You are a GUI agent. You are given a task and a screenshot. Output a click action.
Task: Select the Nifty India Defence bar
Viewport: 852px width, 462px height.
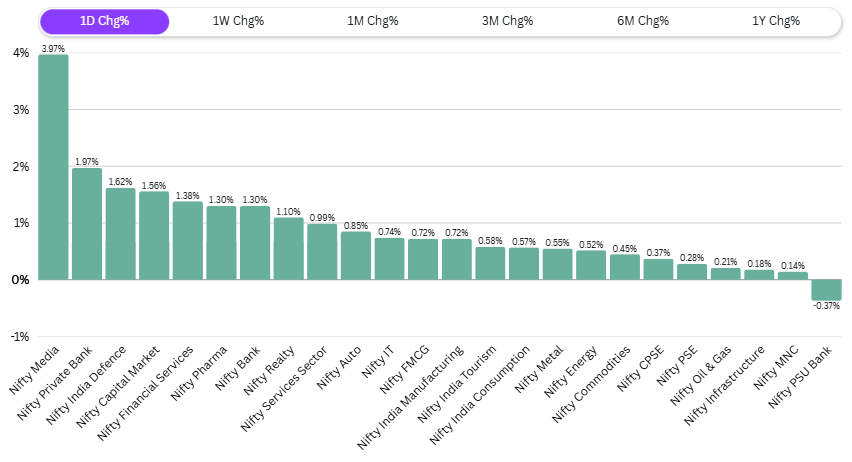121,234
